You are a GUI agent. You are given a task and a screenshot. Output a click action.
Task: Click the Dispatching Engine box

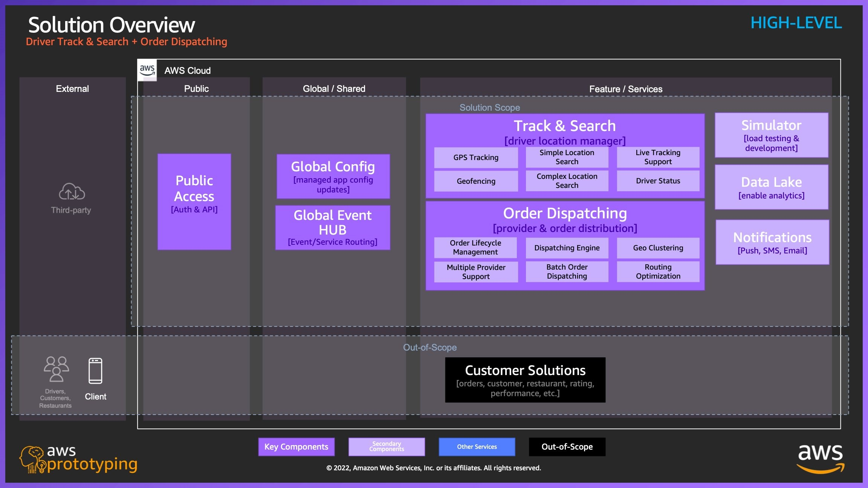pyautogui.click(x=567, y=248)
